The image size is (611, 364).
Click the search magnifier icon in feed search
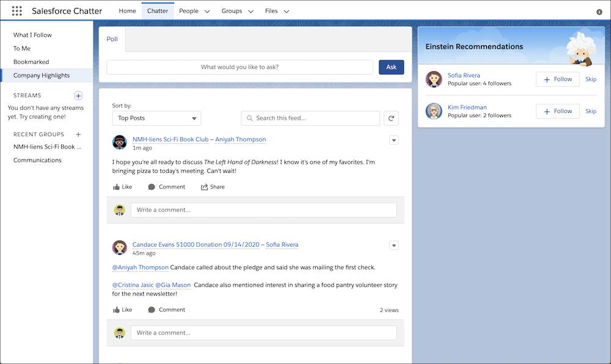(250, 118)
